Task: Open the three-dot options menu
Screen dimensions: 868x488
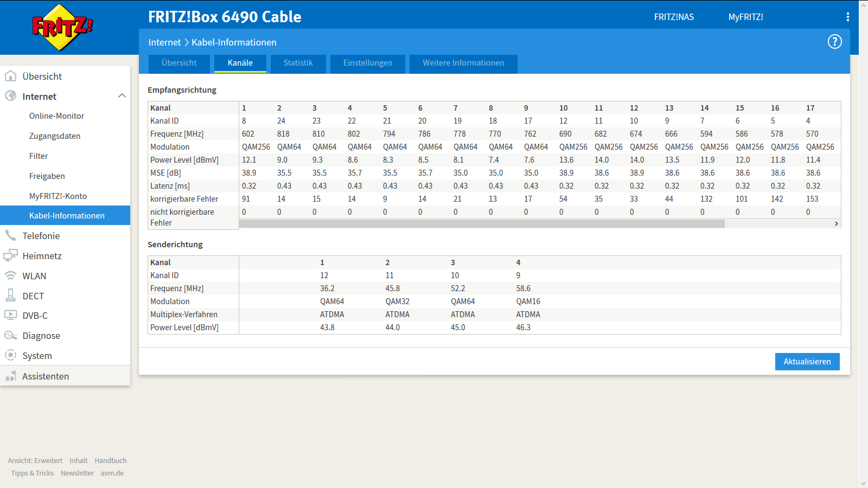Action: pos(847,17)
